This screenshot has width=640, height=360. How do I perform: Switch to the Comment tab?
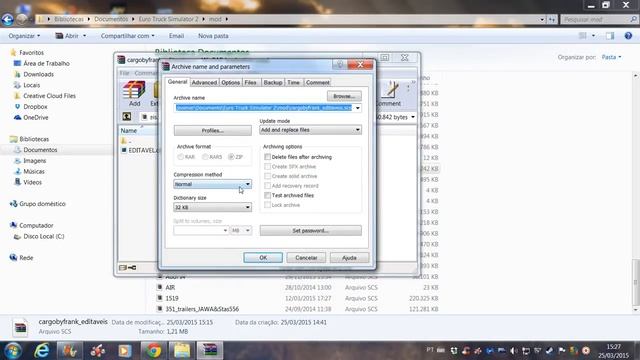[x=318, y=82]
